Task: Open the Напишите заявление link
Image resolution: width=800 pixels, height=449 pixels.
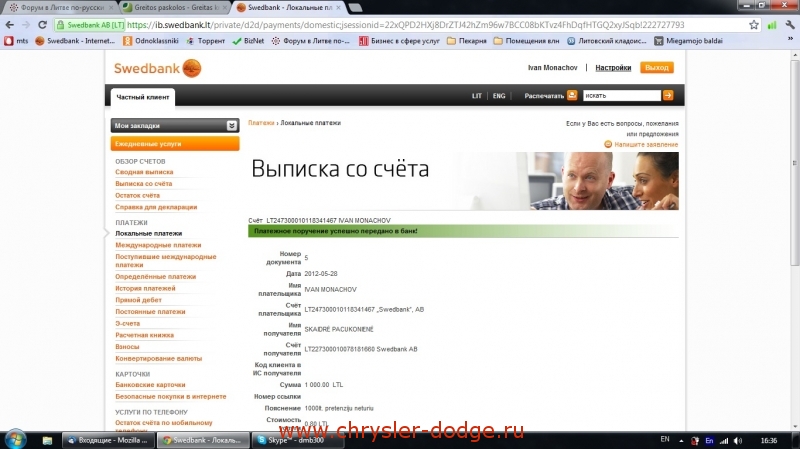Action: coord(646,144)
